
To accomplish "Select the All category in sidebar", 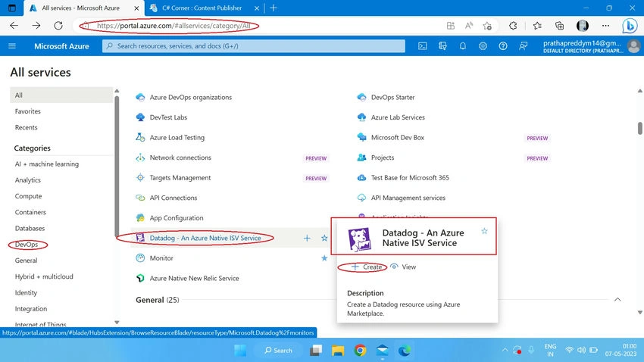I will pos(61,95).
